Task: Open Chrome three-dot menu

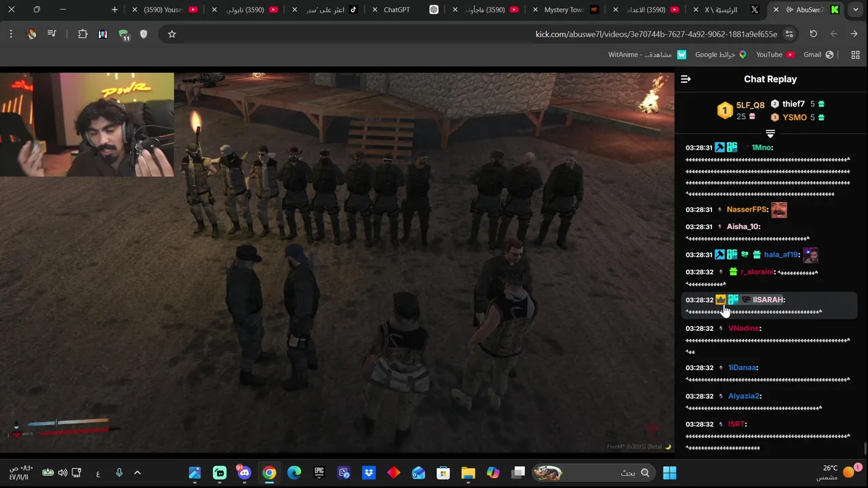Action: click(x=11, y=34)
